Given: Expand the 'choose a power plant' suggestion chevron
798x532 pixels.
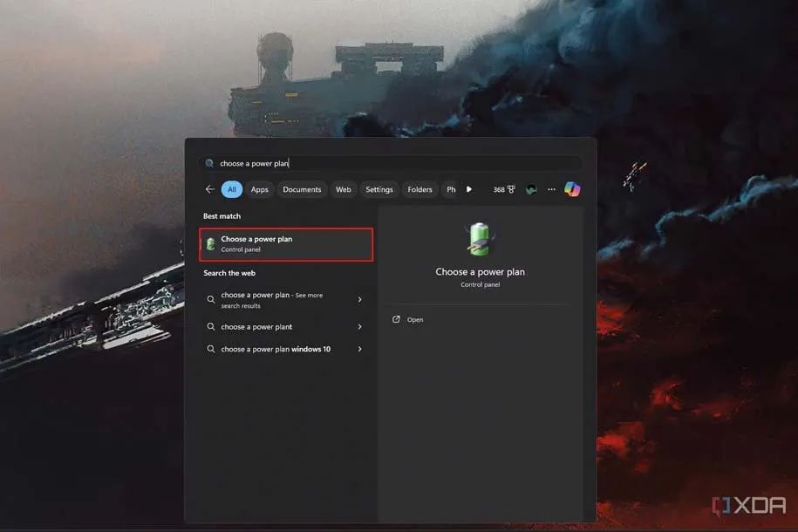Looking at the screenshot, I should click(x=360, y=327).
